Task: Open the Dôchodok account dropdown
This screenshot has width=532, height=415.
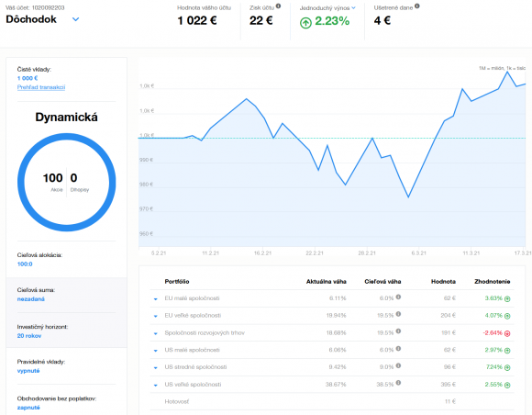Action: pos(75,19)
